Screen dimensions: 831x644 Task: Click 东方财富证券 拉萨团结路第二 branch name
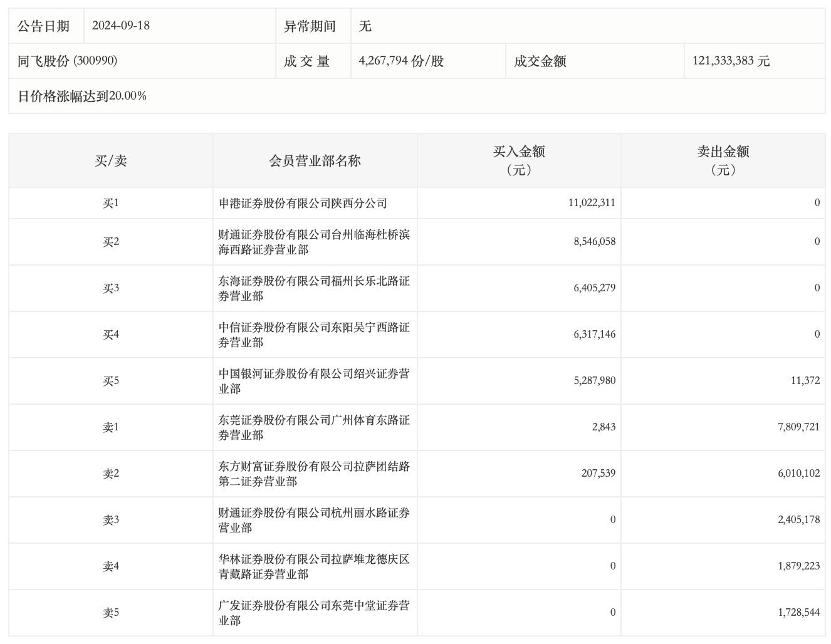314,474
